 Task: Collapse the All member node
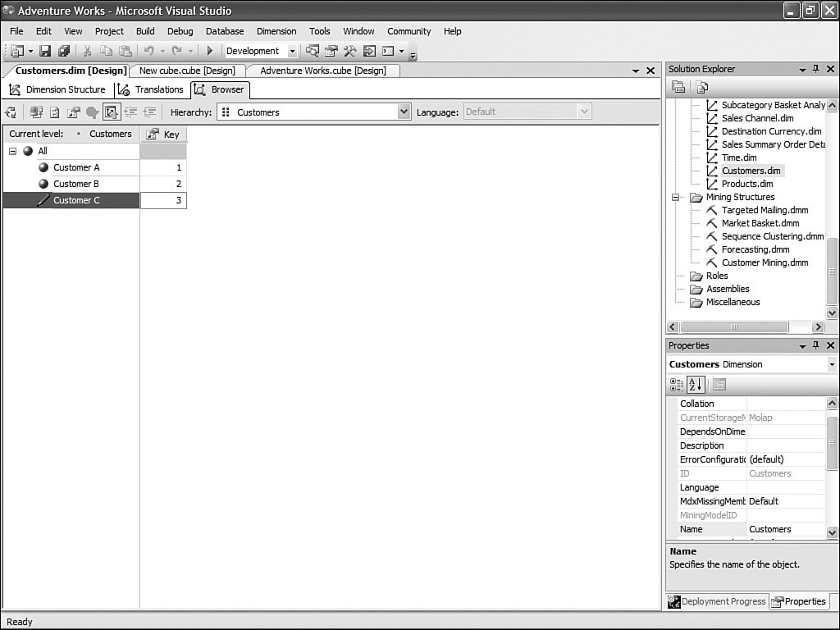click(13, 151)
